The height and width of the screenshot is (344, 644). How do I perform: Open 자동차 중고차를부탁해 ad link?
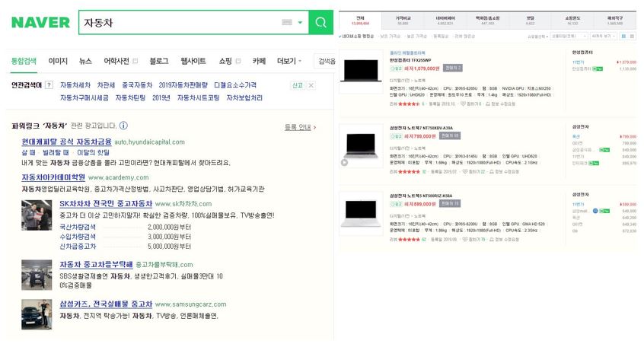coord(96,264)
